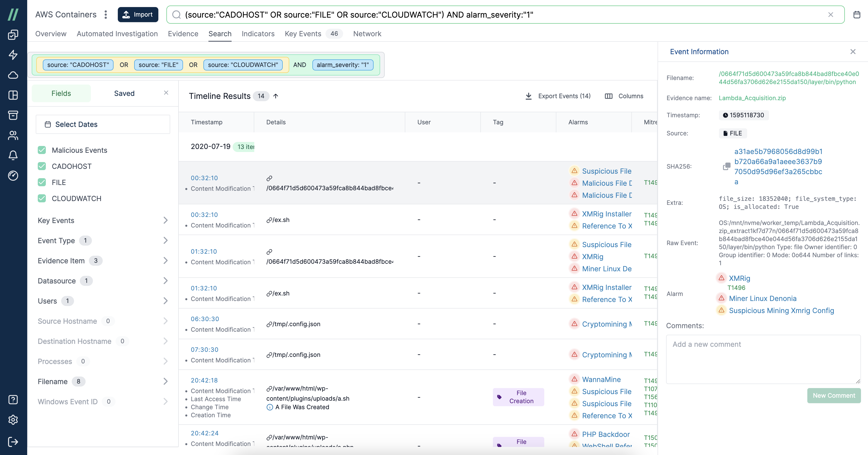Image resolution: width=868 pixels, height=455 pixels.
Task: Click the logout icon at sidebar bottom
Action: (13, 441)
